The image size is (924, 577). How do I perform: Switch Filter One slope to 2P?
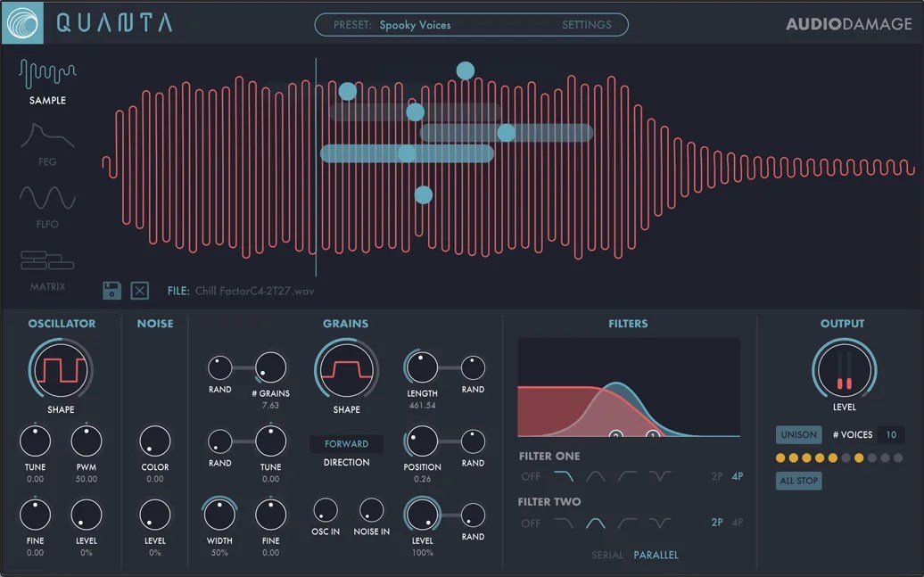715,476
